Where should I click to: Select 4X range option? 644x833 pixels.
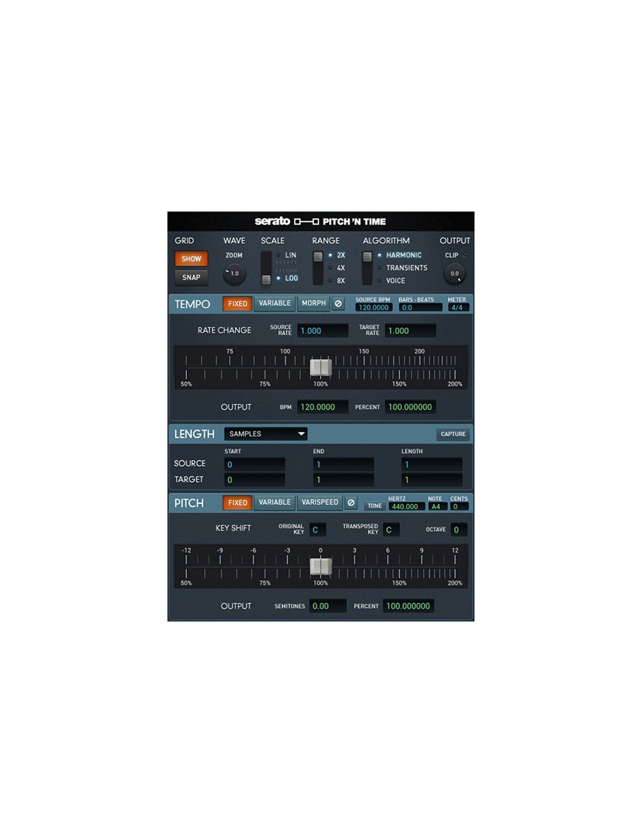pos(341,268)
